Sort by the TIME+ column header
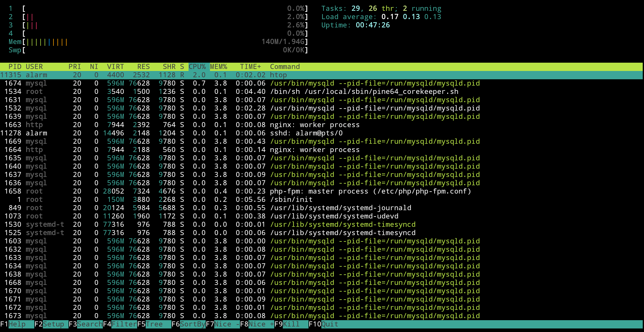Viewport: 644px width, 332px height. tap(250, 67)
